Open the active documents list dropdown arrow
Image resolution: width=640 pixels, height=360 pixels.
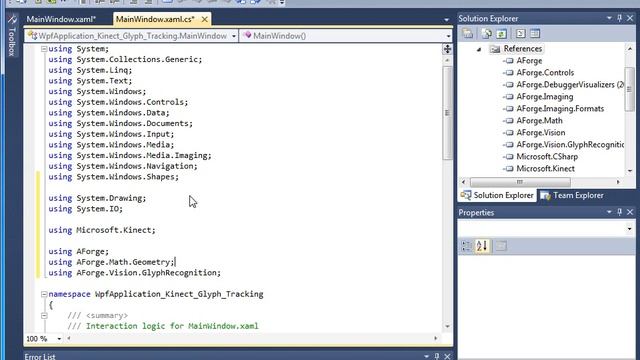click(446, 20)
